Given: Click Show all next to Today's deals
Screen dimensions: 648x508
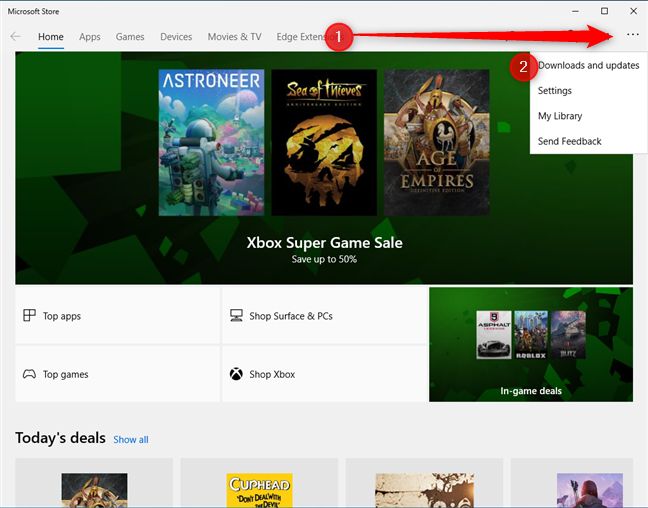Looking at the screenshot, I should (131, 439).
